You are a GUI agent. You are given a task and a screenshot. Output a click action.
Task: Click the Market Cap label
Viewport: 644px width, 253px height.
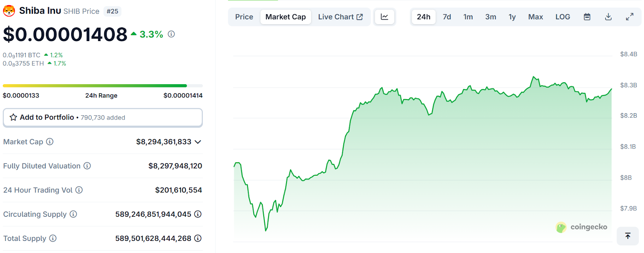(x=23, y=142)
